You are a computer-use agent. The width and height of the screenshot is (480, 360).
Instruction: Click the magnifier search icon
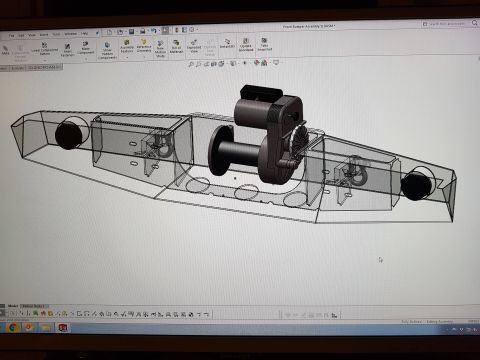click(x=475, y=23)
